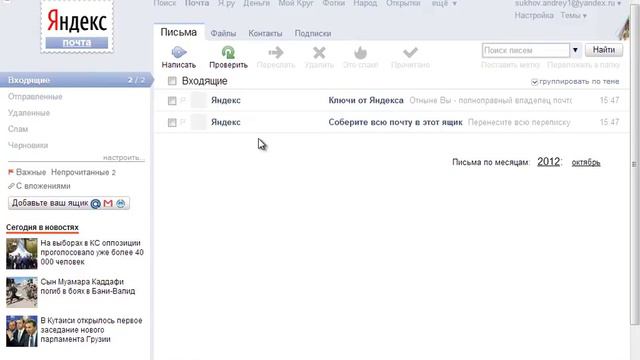The image size is (640, 360).
Task: Click the Это спам fire icon
Action: (x=360, y=53)
